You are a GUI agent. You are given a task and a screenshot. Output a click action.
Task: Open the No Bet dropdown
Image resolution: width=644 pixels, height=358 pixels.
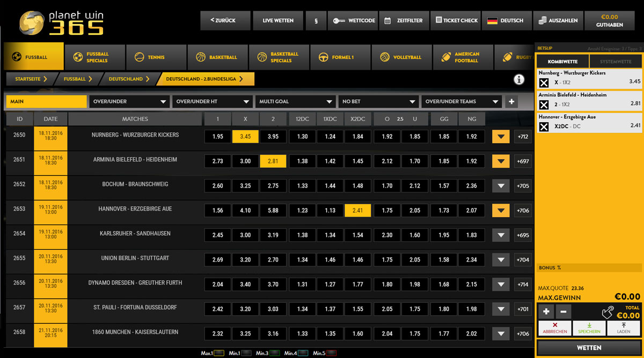378,101
